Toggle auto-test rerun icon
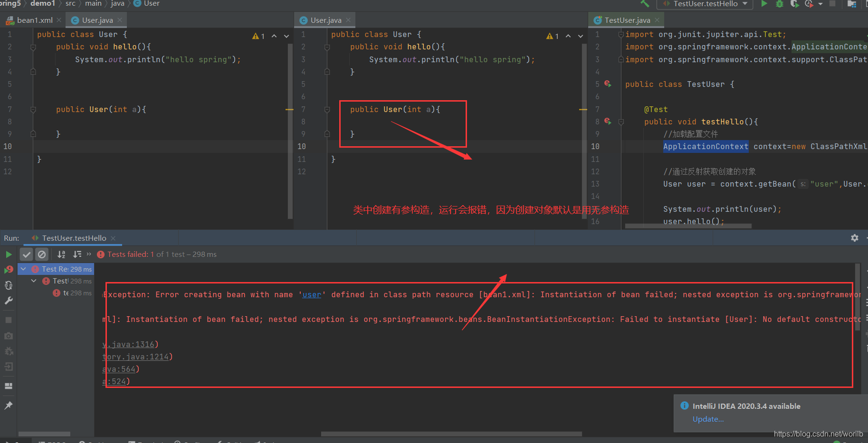Screen dimensions: 868x443 click(9, 285)
